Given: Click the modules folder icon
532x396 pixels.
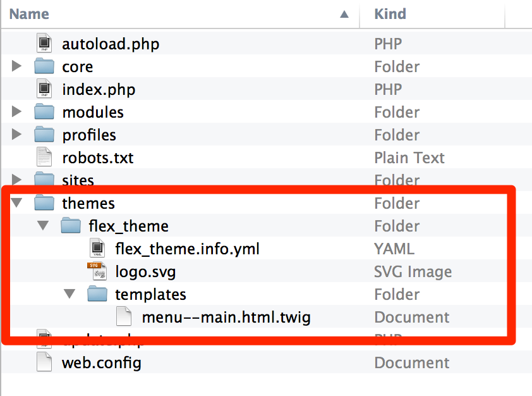Looking at the screenshot, I should 44,111.
